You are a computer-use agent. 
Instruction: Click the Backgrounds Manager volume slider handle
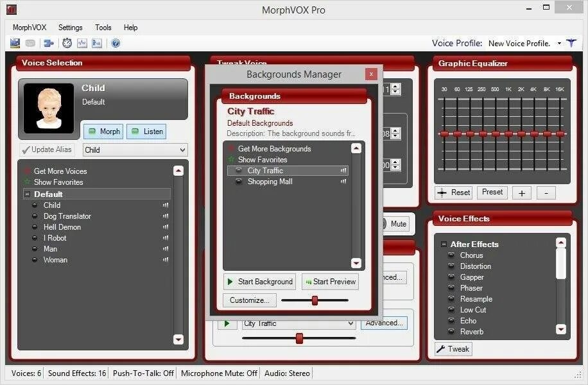click(x=315, y=300)
